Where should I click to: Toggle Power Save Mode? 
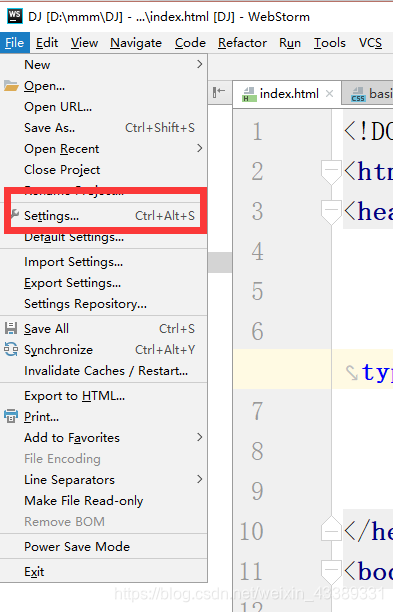103,547
